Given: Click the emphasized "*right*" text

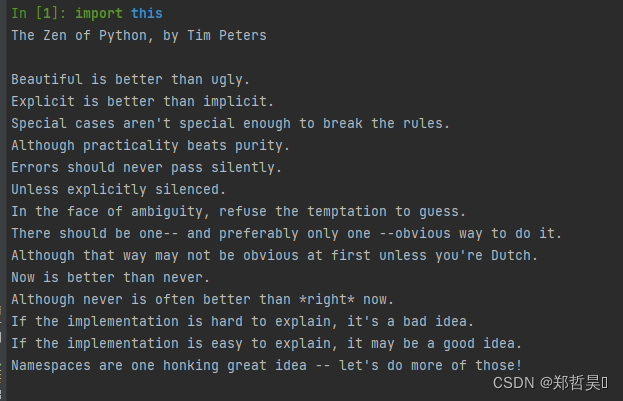Looking at the screenshot, I should [327, 299].
